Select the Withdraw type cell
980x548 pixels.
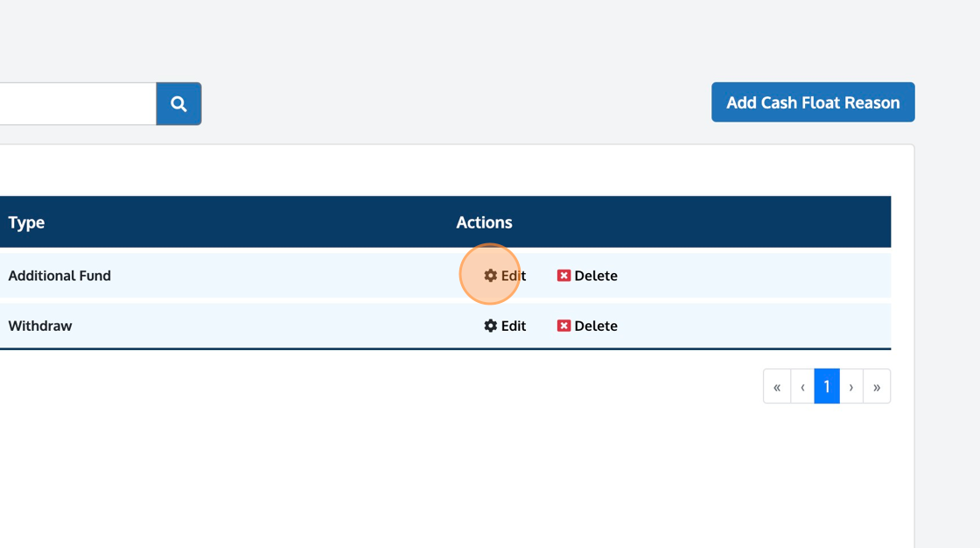pyautogui.click(x=40, y=326)
